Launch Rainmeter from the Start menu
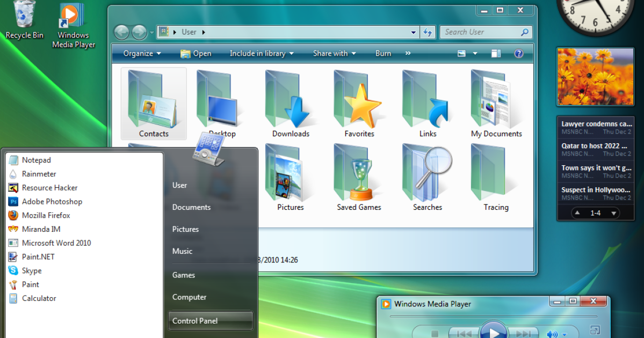 click(x=39, y=174)
